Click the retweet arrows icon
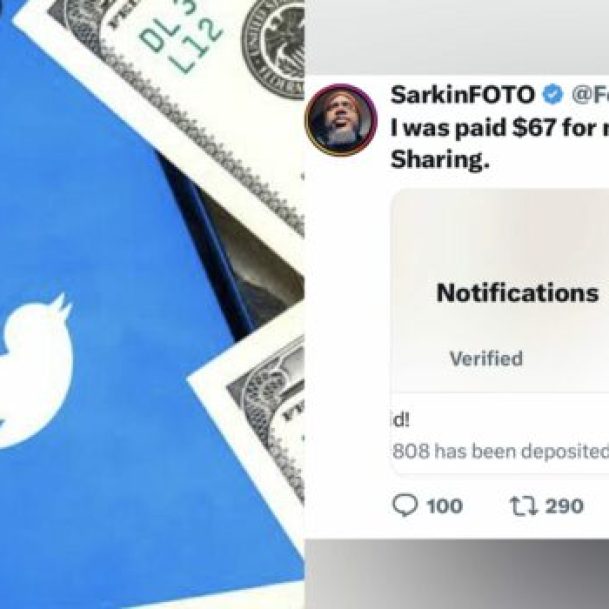 tap(523, 506)
